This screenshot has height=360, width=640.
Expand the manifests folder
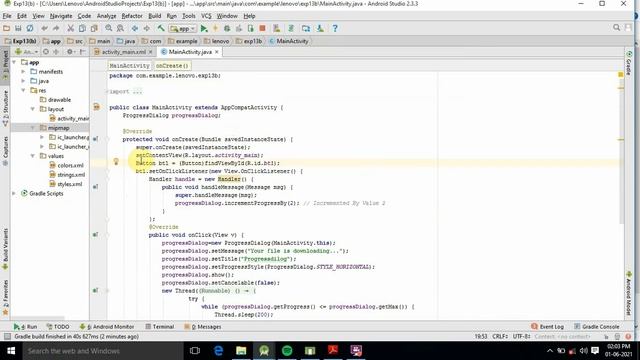[23, 71]
